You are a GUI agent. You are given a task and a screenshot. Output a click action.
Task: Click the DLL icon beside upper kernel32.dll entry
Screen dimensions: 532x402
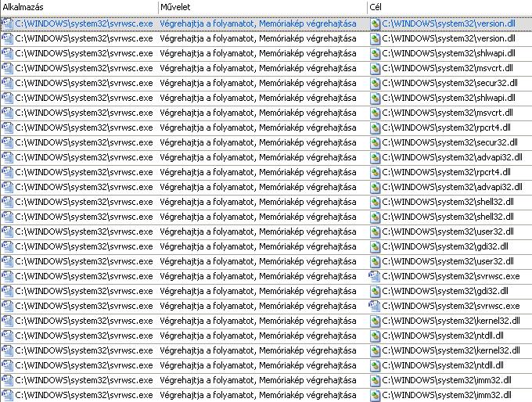(375, 321)
